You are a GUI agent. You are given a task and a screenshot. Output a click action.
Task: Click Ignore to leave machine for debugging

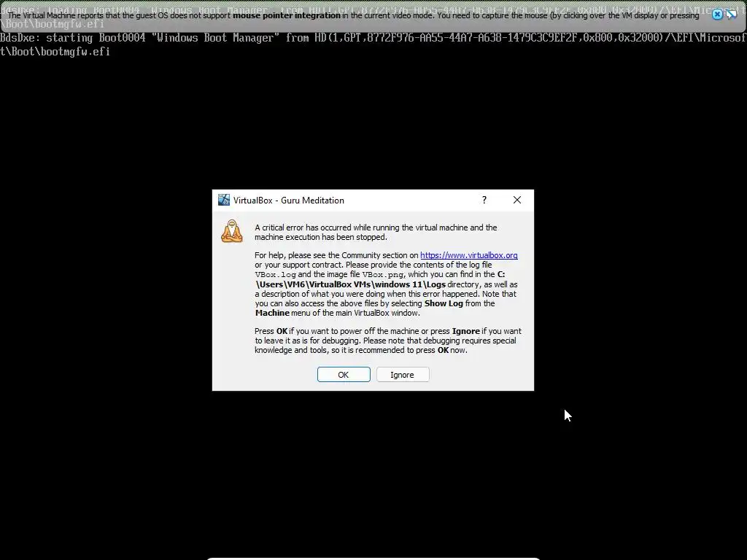pos(403,375)
